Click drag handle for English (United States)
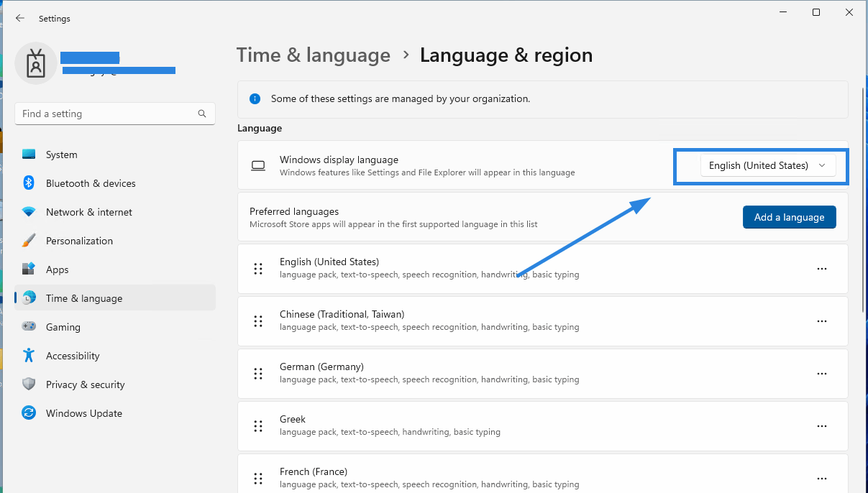Image resolution: width=868 pixels, height=493 pixels. pyautogui.click(x=258, y=269)
